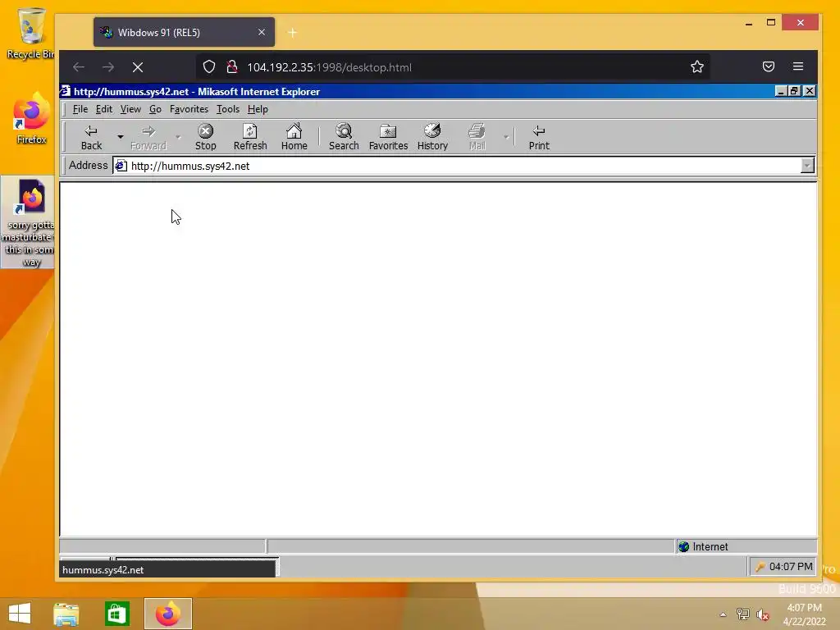Screen dimensions: 840x630
Task: Select the Wibdows 91 (REL5) tab
Action: (x=184, y=32)
